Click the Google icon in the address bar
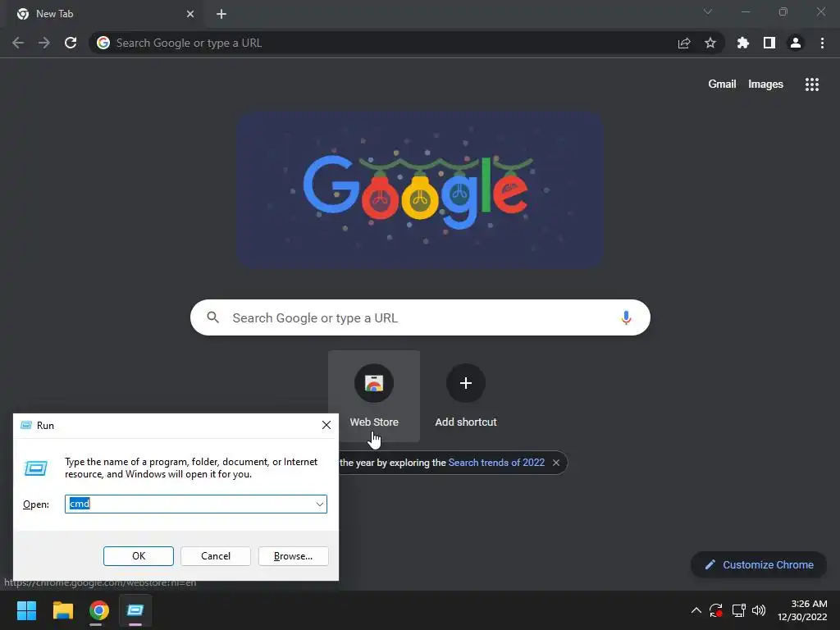 [103, 43]
